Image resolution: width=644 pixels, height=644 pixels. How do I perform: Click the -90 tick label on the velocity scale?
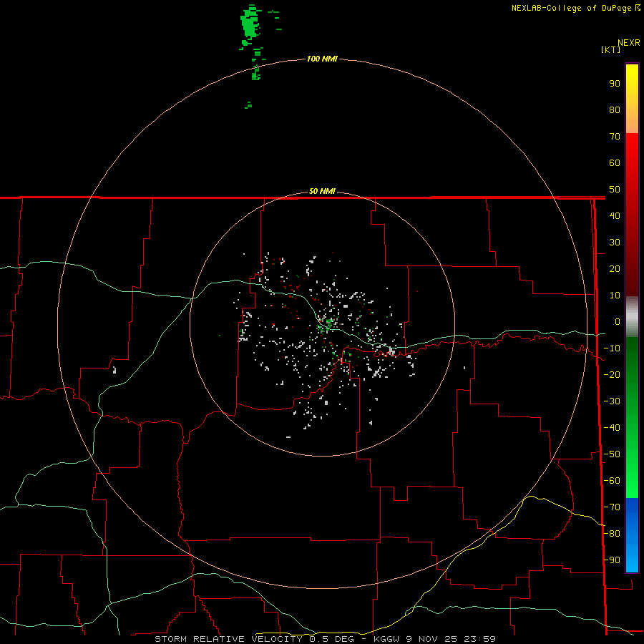612,560
